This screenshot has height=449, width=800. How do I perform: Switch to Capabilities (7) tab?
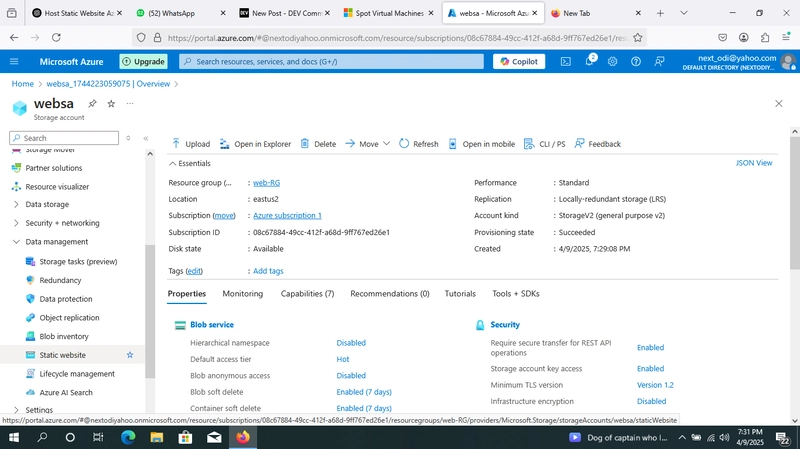click(x=307, y=294)
